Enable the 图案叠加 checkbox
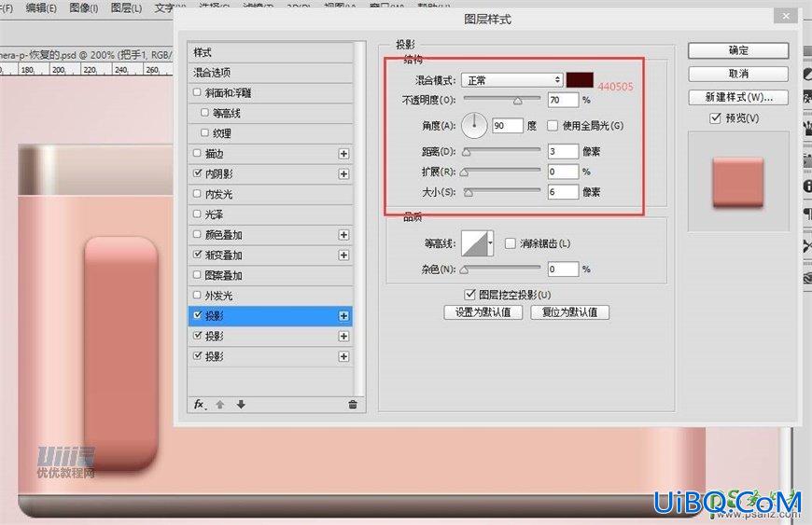This screenshot has width=812, height=525. coord(197,275)
